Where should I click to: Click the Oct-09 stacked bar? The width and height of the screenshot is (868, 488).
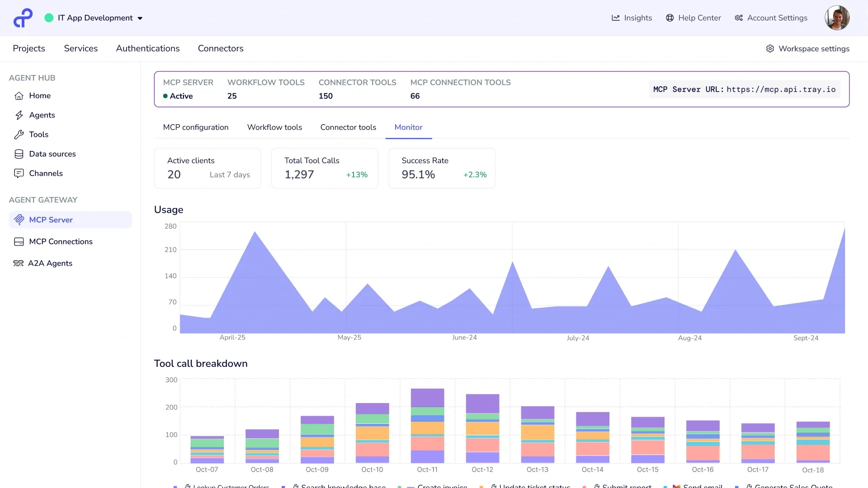[x=317, y=440]
